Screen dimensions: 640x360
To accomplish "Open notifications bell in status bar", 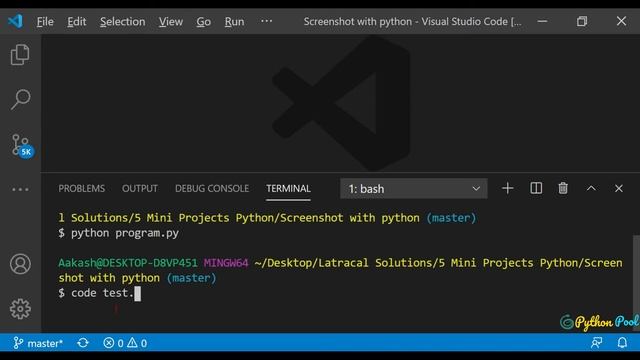I will pyautogui.click(x=622, y=342).
